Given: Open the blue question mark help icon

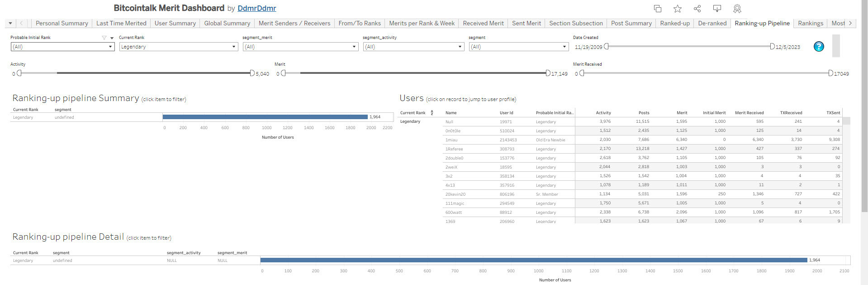Looking at the screenshot, I should [819, 46].
